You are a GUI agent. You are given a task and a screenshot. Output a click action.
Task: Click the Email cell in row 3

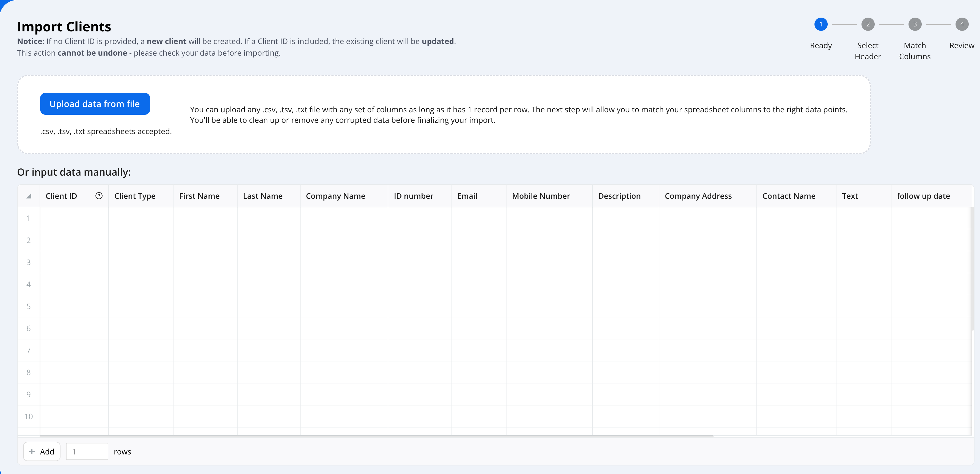click(x=478, y=262)
